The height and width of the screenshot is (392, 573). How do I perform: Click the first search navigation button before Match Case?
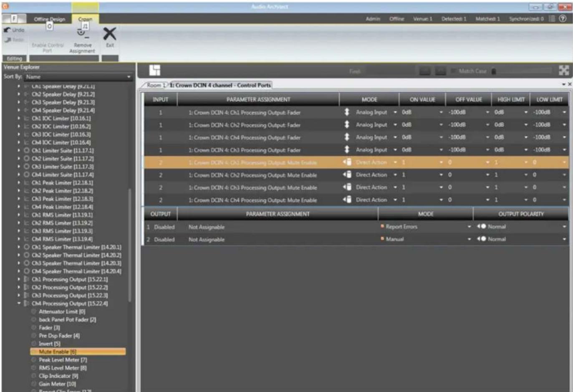tap(425, 71)
